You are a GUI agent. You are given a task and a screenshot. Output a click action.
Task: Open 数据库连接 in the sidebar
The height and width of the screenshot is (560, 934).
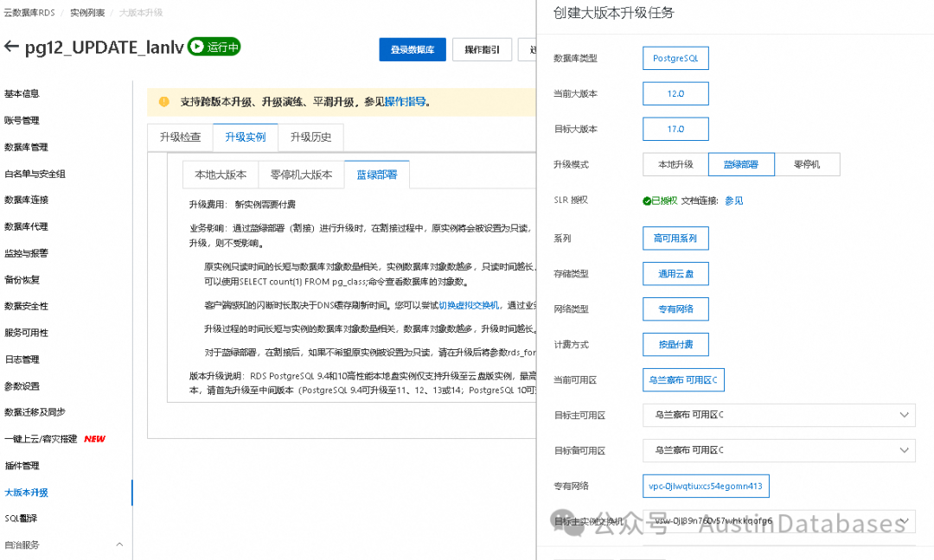pyautogui.click(x=26, y=200)
